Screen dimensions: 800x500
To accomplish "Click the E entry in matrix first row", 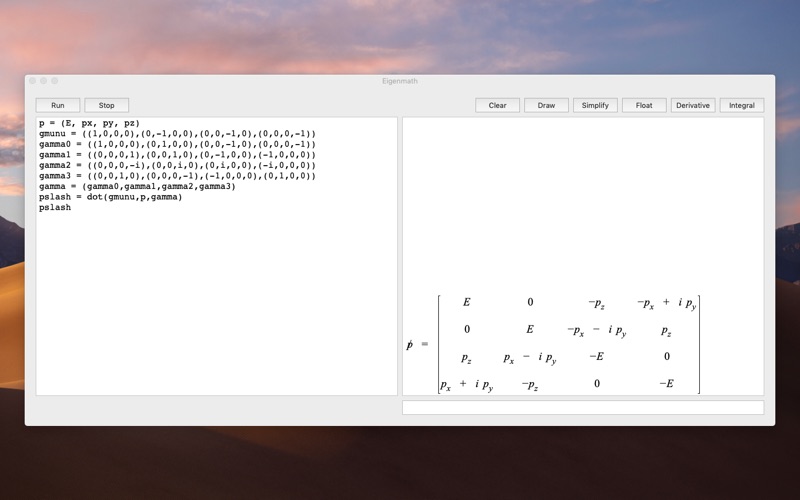I will (466, 302).
